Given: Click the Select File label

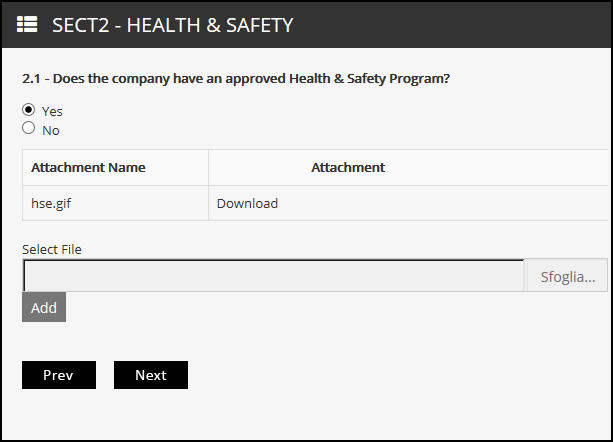Looking at the screenshot, I should click(52, 249).
